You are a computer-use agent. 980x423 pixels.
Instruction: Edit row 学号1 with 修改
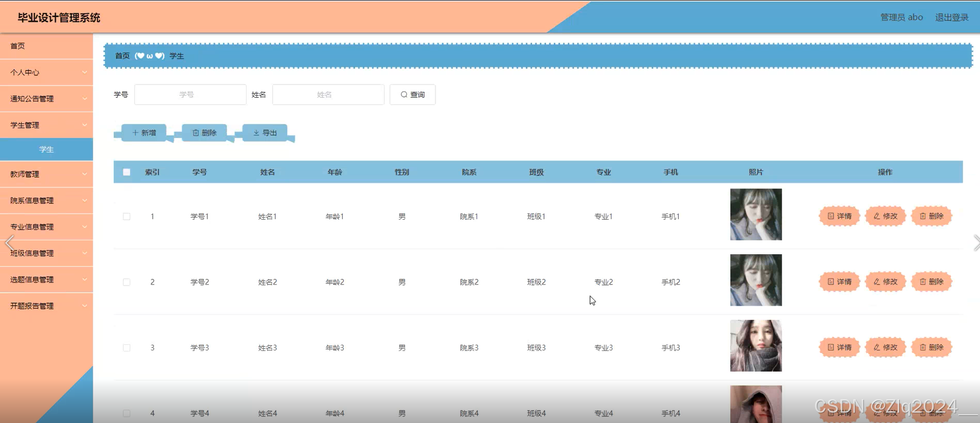point(885,216)
